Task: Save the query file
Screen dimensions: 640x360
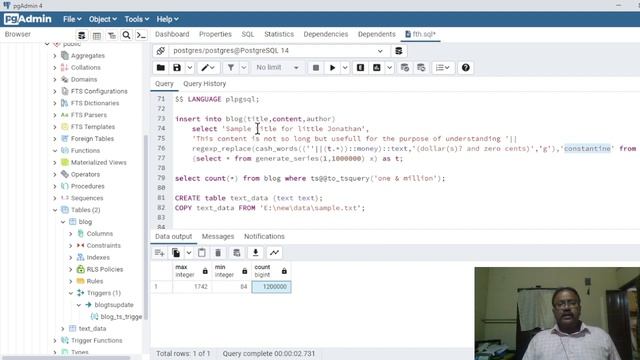Action: [x=177, y=68]
